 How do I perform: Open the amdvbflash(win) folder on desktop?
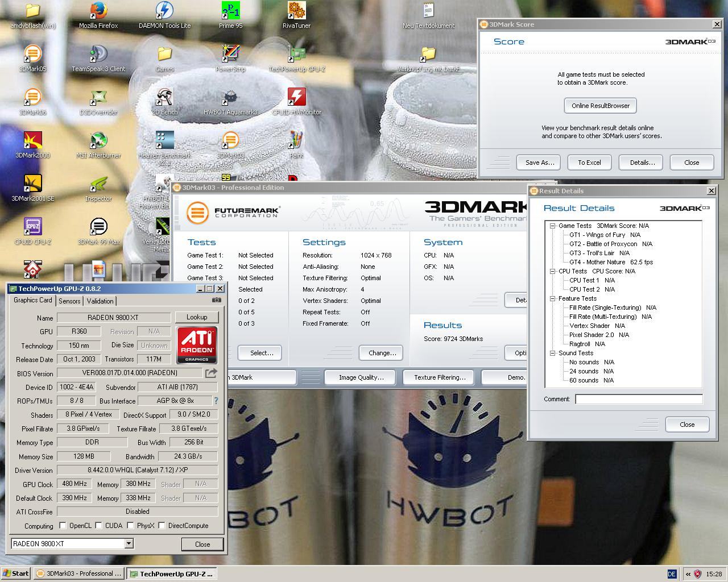pyautogui.click(x=33, y=15)
